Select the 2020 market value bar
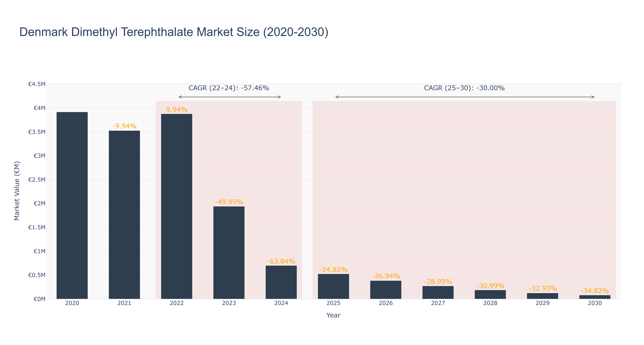Image resolution: width=644 pixels, height=345 pixels. point(72,206)
